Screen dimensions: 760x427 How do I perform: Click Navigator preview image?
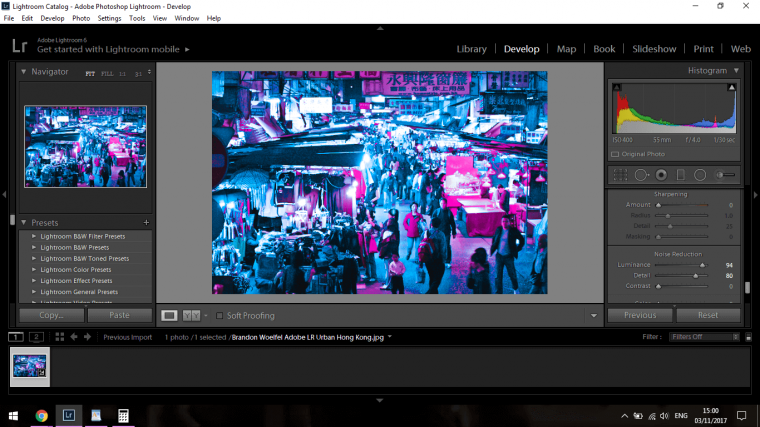click(85, 146)
